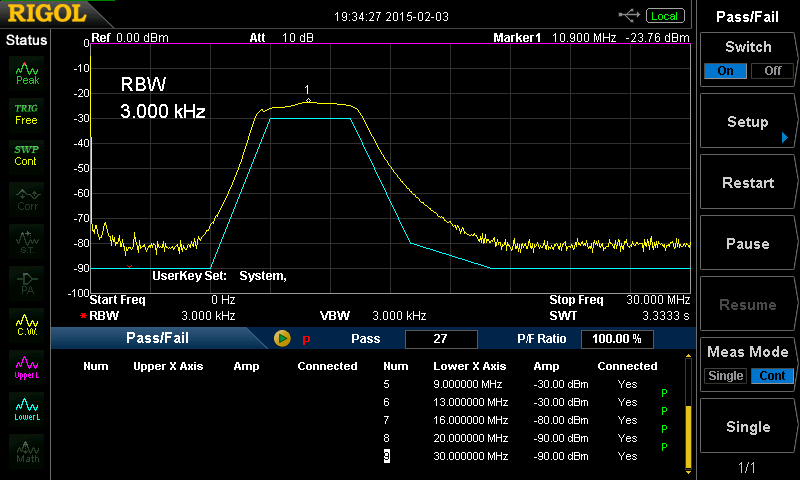Click the Pause softkey
This screenshot has height=480, width=800.
point(747,244)
